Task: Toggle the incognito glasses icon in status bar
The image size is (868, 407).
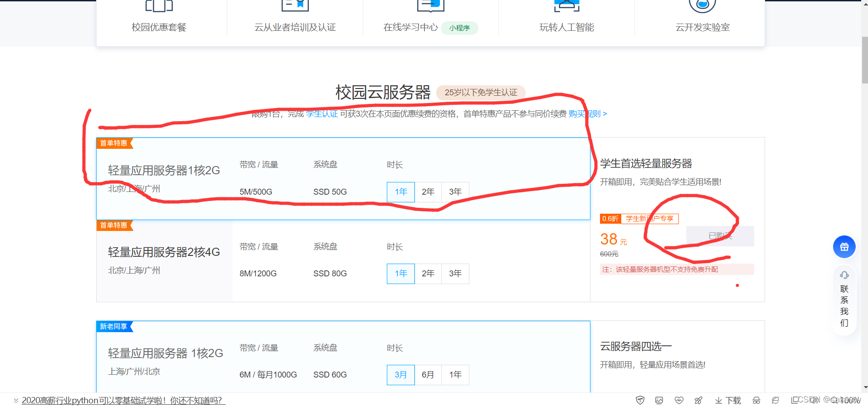Action: (756, 400)
